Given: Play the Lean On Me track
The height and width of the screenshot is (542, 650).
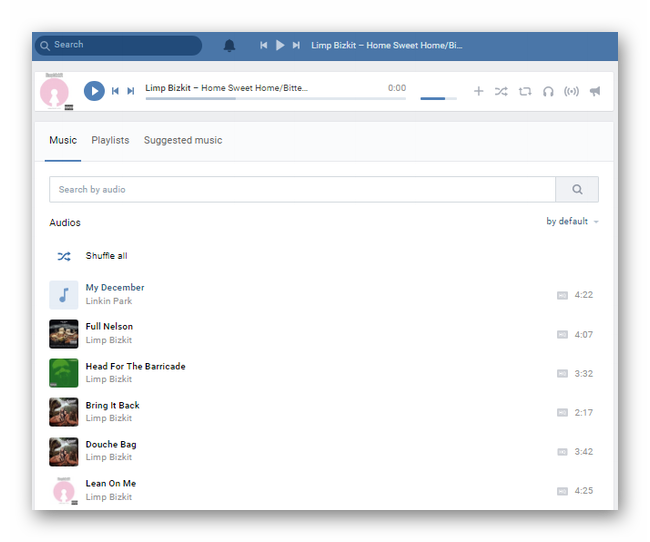Looking at the screenshot, I should [x=111, y=483].
